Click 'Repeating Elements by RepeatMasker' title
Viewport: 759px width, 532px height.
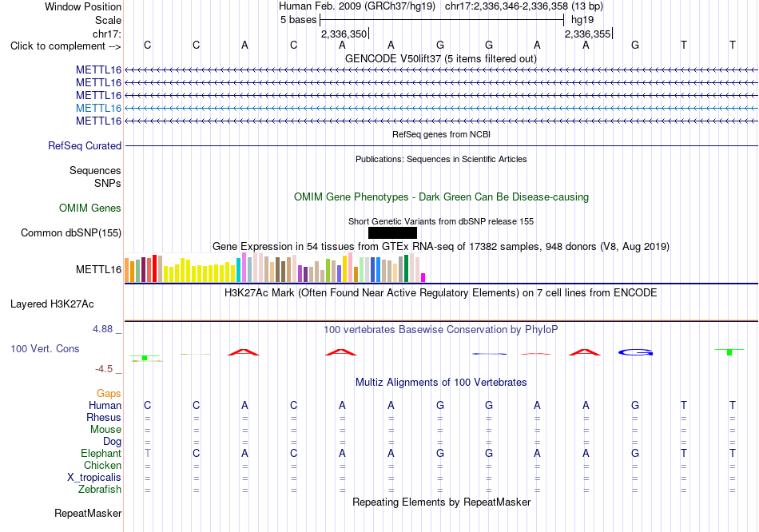pos(441,502)
